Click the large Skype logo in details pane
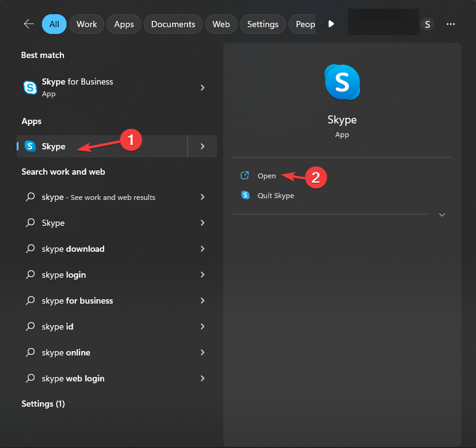 tap(342, 82)
